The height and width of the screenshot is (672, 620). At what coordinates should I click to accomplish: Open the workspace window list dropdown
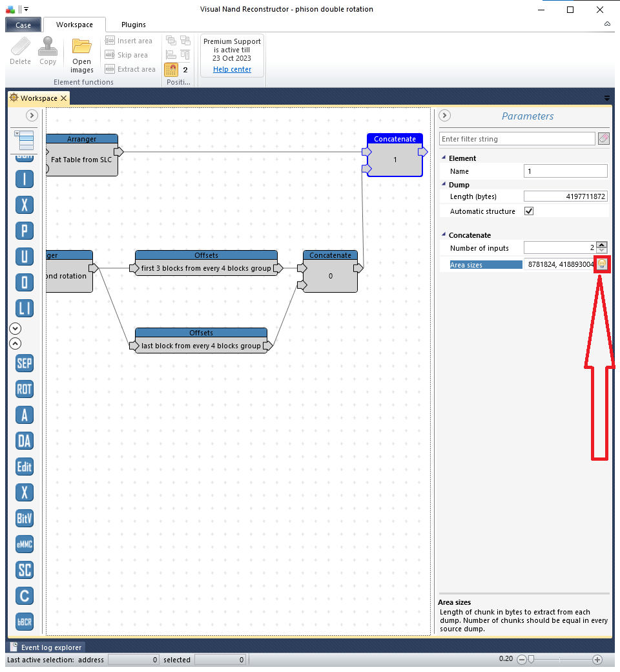coord(606,98)
